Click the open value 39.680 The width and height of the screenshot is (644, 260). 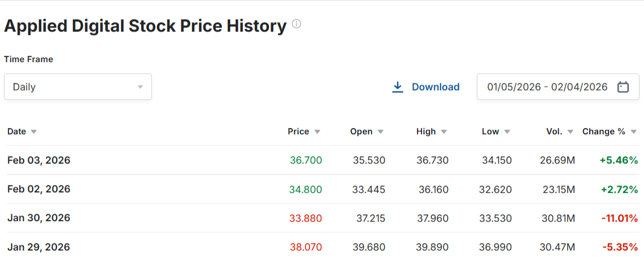[369, 247]
